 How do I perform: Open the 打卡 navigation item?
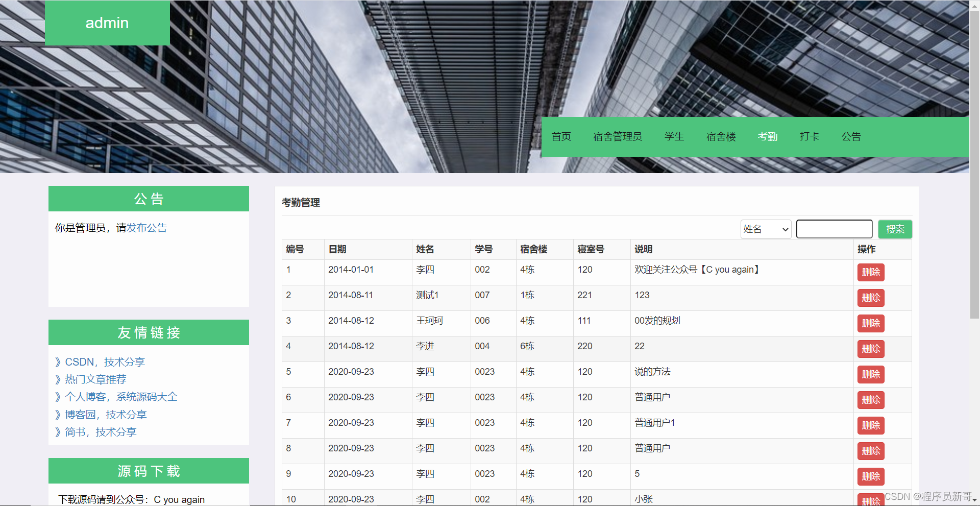pyautogui.click(x=810, y=136)
